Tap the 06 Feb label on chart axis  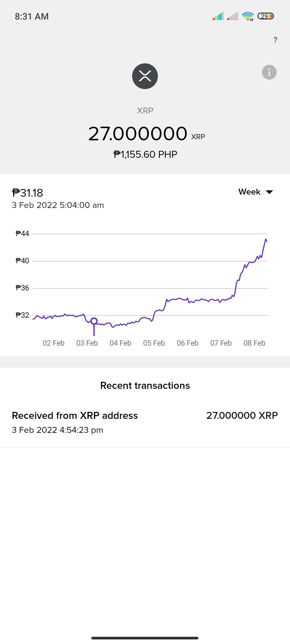187,343
